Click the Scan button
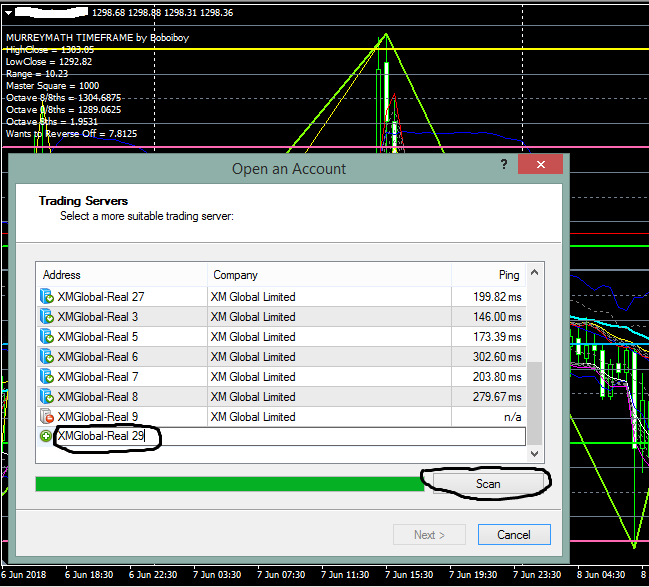 (x=488, y=484)
